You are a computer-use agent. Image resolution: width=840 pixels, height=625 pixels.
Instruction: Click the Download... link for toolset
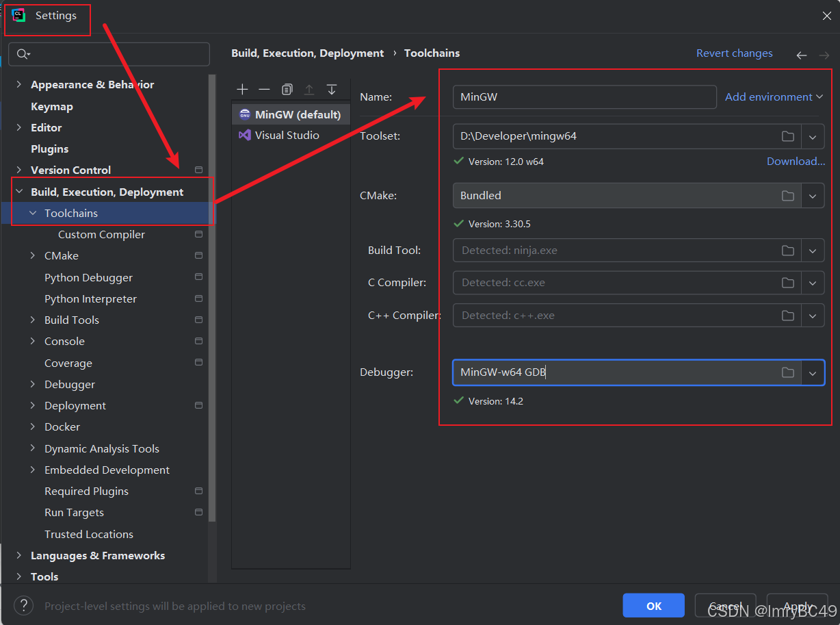click(796, 162)
